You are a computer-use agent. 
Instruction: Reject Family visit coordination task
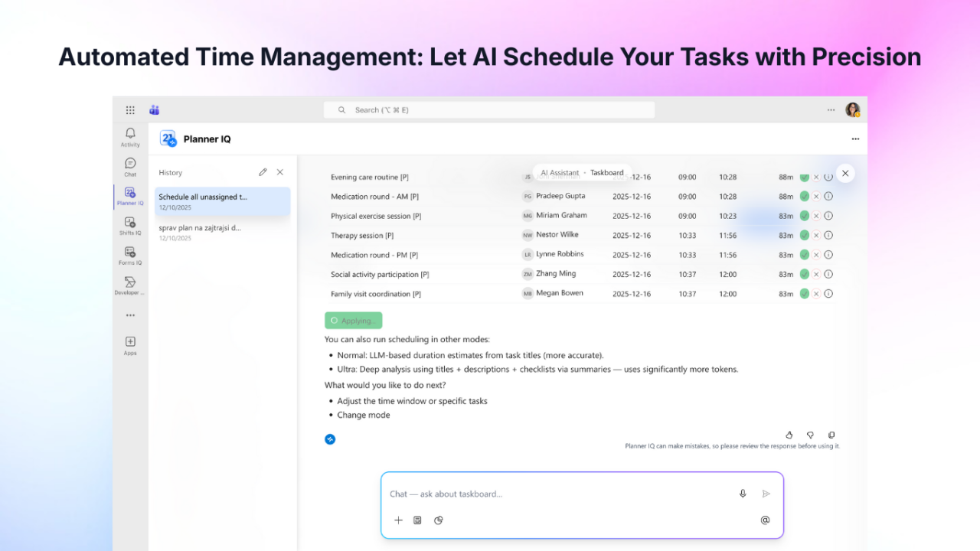[816, 294]
